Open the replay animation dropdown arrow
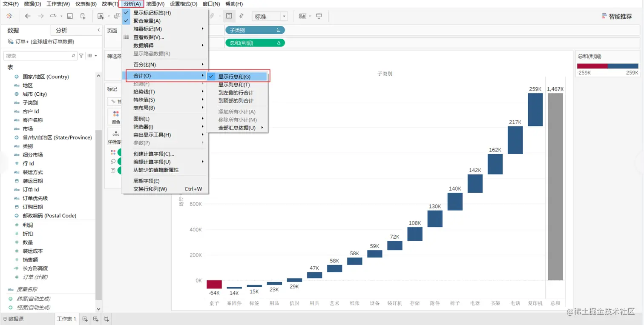This screenshot has width=644, height=325. (62, 16)
